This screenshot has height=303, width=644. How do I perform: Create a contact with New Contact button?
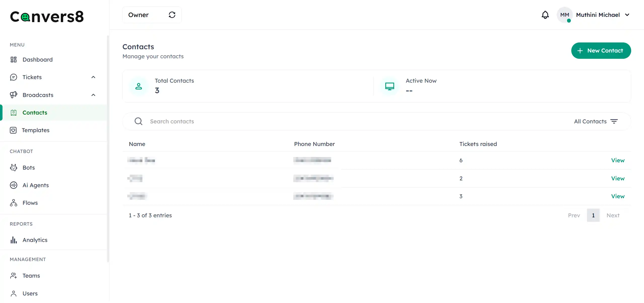click(x=601, y=51)
